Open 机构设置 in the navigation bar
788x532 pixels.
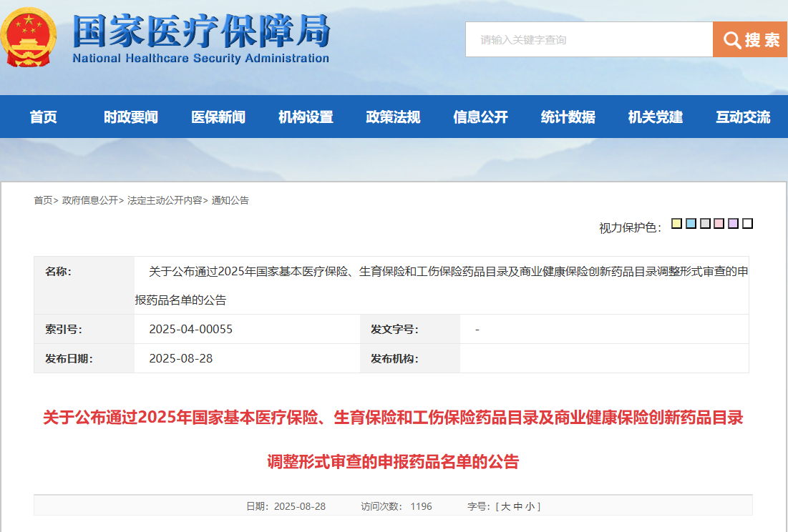click(x=306, y=117)
